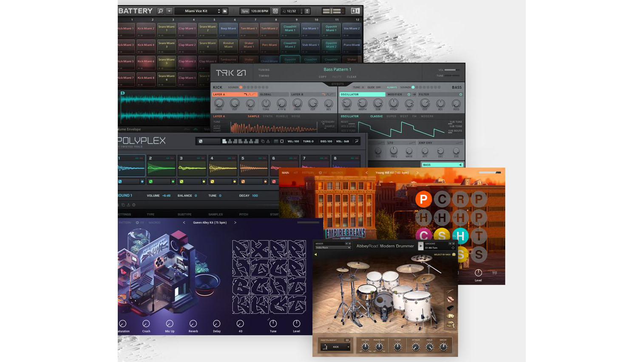
Task: Toggle the Polyplex slot 1 blue indicator
Action: tap(142, 182)
